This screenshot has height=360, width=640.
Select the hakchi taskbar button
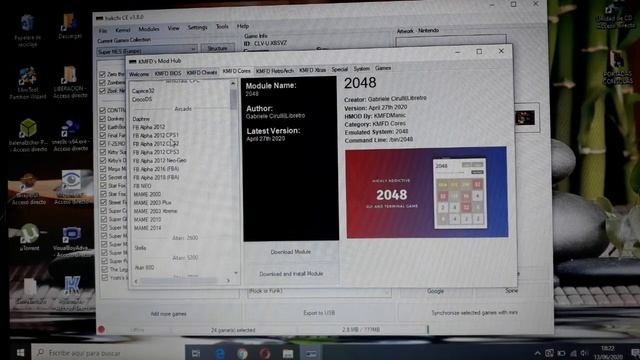coord(311,353)
